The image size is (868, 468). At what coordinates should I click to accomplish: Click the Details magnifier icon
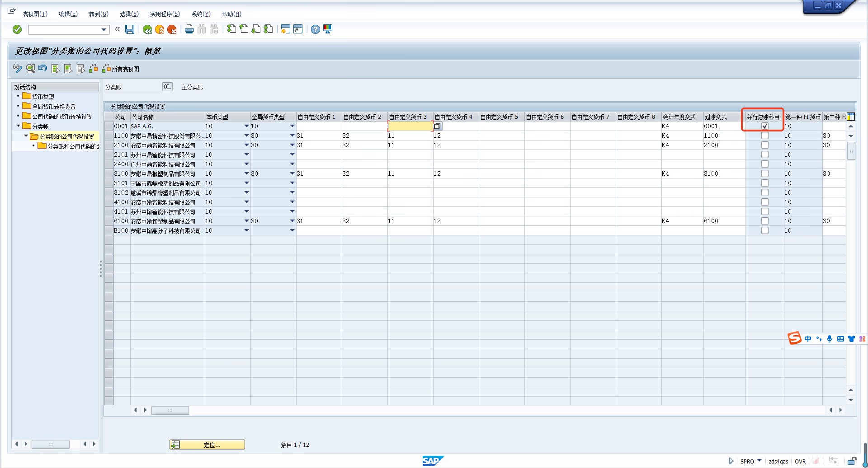tap(30, 69)
